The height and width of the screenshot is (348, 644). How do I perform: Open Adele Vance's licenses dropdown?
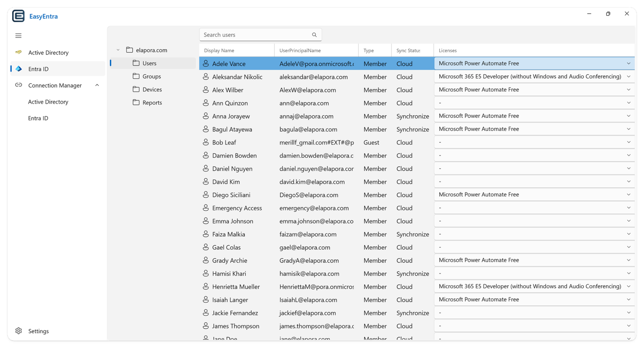pyautogui.click(x=534, y=63)
